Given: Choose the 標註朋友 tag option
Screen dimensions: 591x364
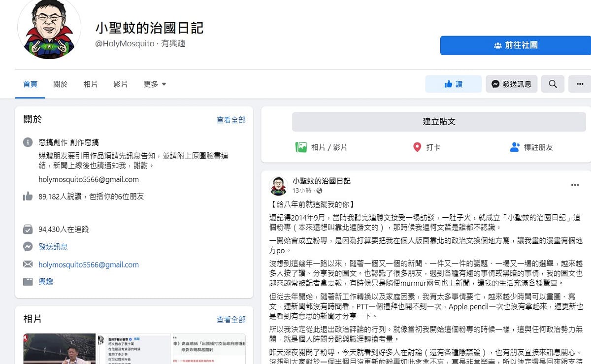Looking at the screenshot, I should click(x=531, y=147).
